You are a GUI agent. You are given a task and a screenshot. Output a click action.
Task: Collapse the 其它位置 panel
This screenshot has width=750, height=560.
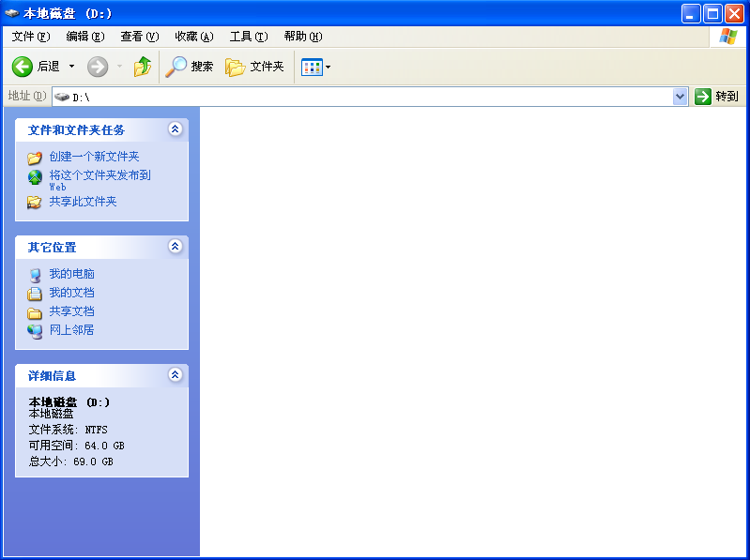pos(175,247)
